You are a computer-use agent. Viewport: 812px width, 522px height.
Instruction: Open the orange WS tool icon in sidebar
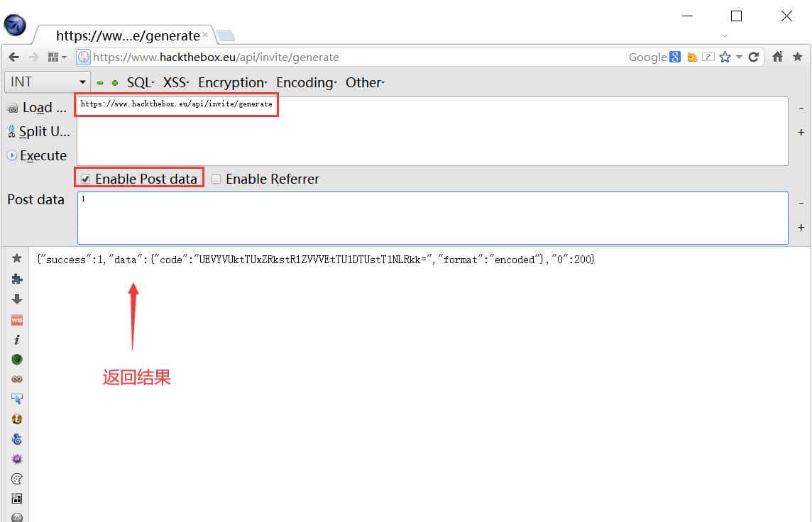[16, 319]
